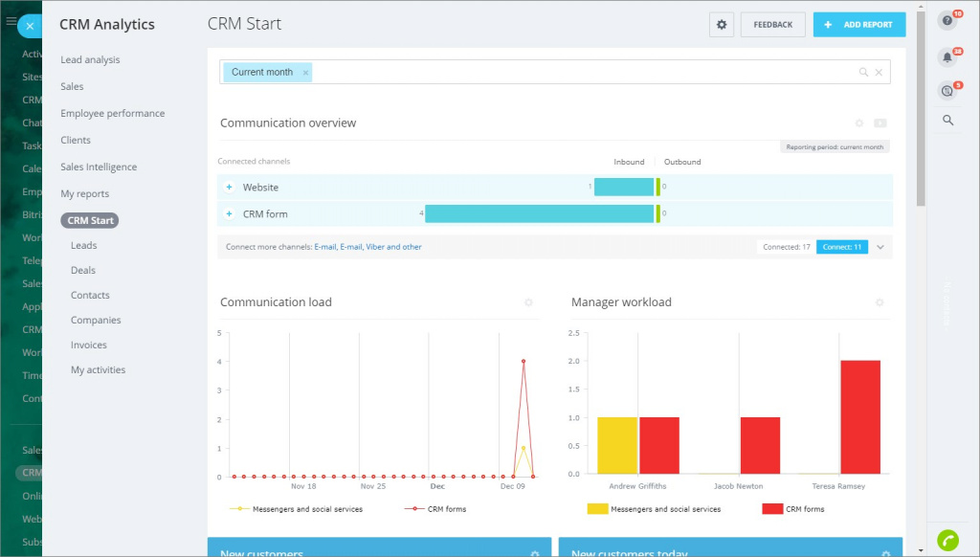Image resolution: width=980 pixels, height=557 pixels.
Task: Open Communication load widget settings gear
Action: point(528,302)
